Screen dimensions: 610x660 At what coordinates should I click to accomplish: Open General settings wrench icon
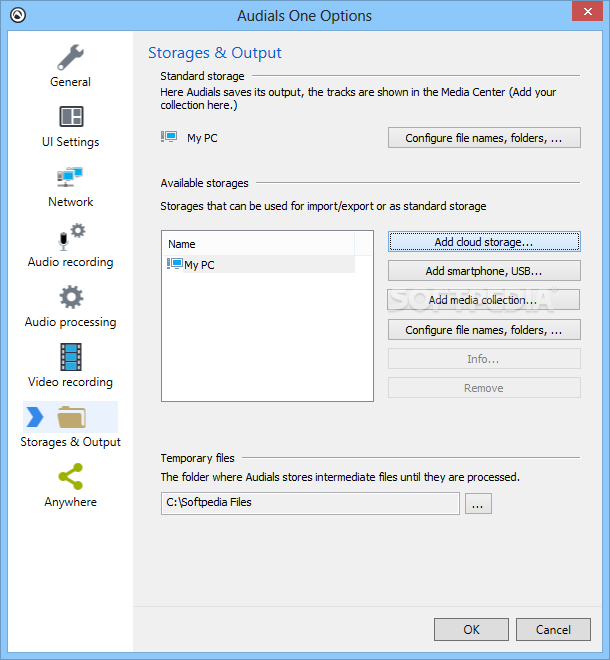pos(71,57)
